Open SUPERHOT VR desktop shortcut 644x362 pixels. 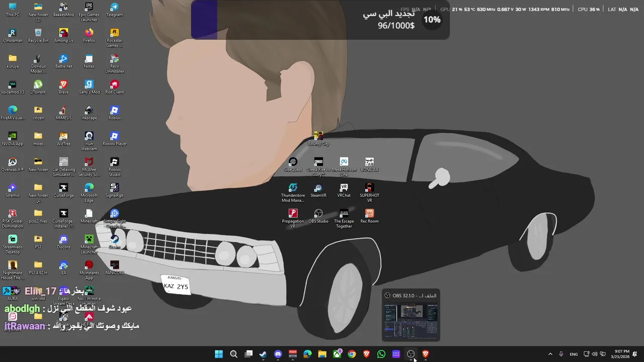pyautogui.click(x=369, y=193)
